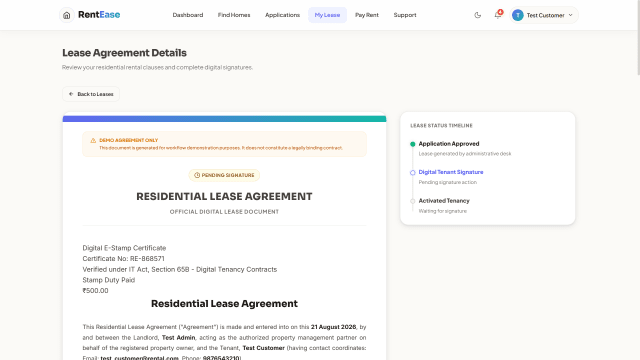The height and width of the screenshot is (360, 640).
Task: Open the Support nav item
Action: coord(405,15)
